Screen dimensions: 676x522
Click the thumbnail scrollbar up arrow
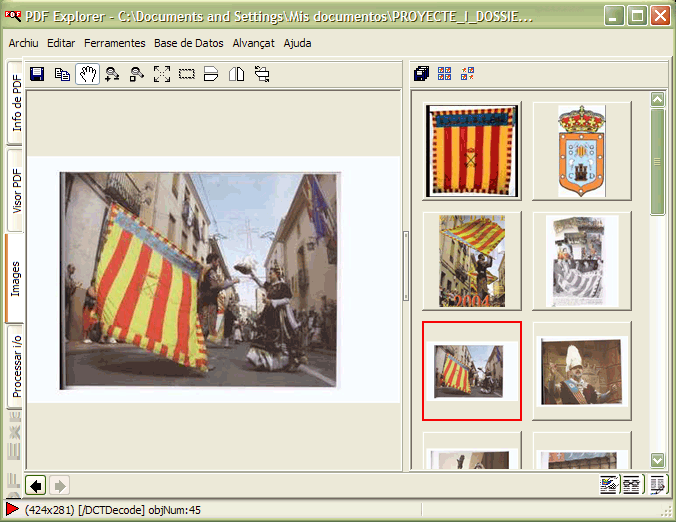657,99
